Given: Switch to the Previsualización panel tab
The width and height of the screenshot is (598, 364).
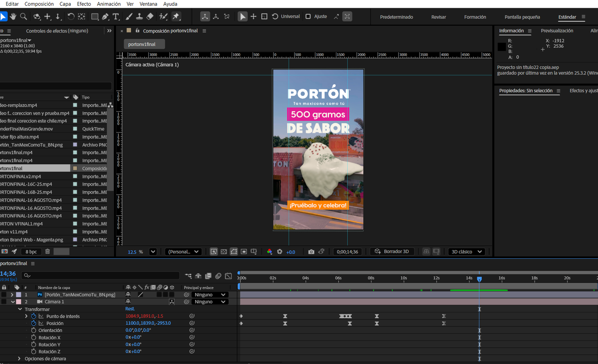Looking at the screenshot, I should click(557, 31).
